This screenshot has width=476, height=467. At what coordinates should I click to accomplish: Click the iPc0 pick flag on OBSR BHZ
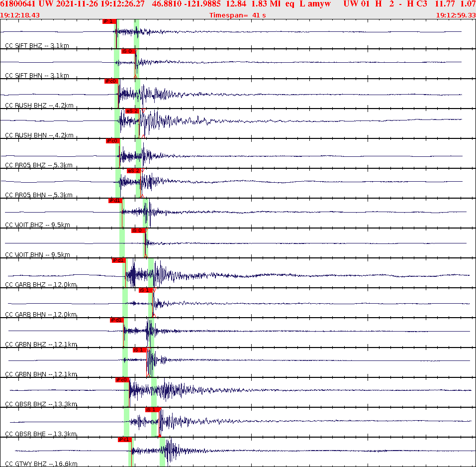122,380
